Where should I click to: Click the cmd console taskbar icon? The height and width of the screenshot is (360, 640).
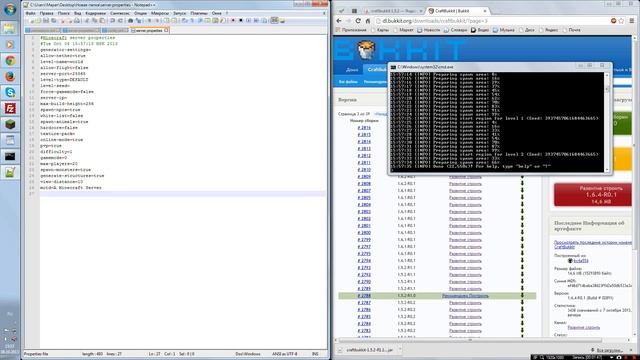pyautogui.click(x=10, y=156)
